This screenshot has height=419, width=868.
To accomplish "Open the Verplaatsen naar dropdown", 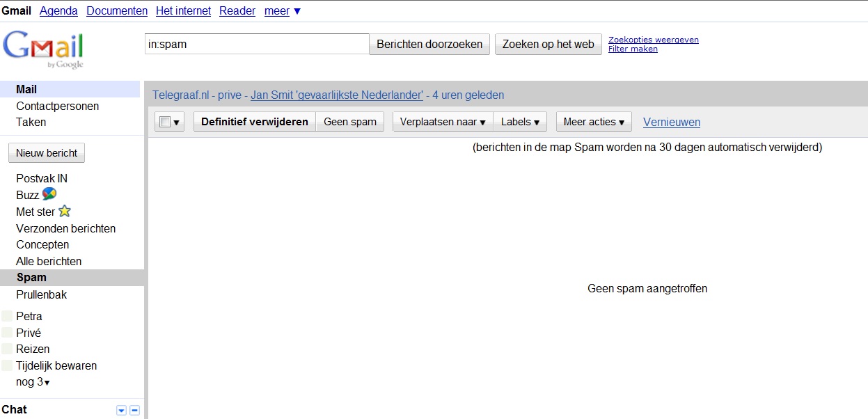I will 443,122.
